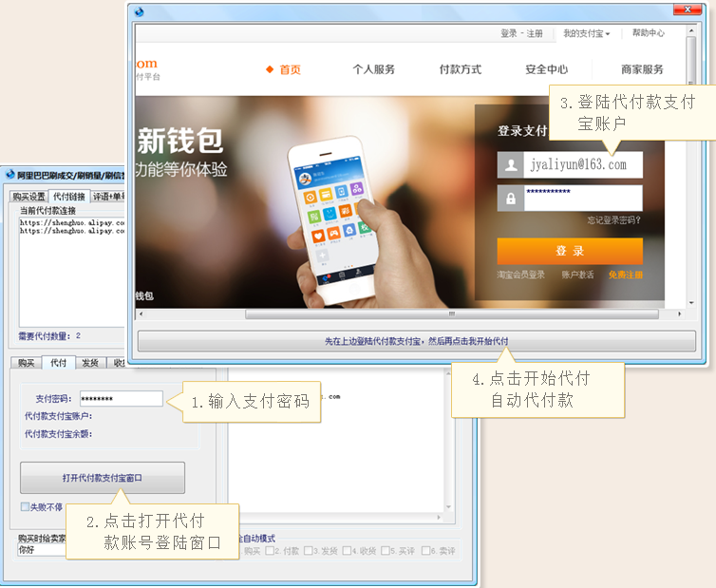Screen dimensions: 716x588
Task: Click the page's vertical scrollbar down arrow
Action: tap(691, 302)
